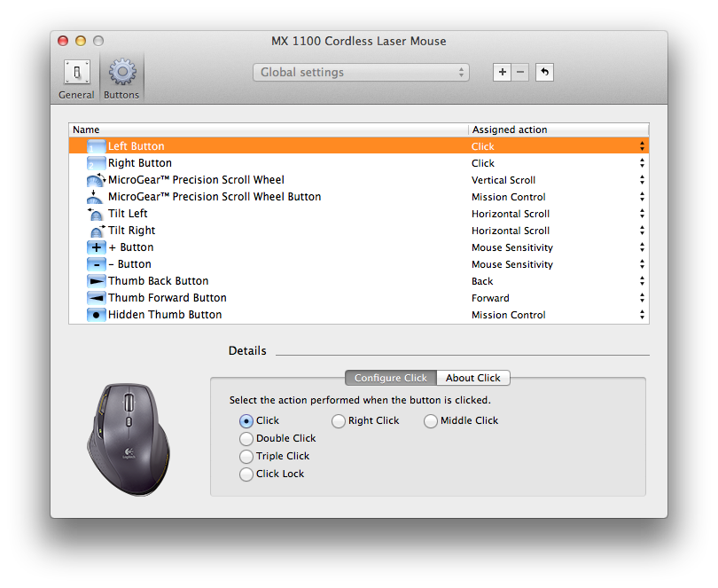Select the Hidden Thumb Button row name
Screen dimensions: 718x588
[165, 315]
